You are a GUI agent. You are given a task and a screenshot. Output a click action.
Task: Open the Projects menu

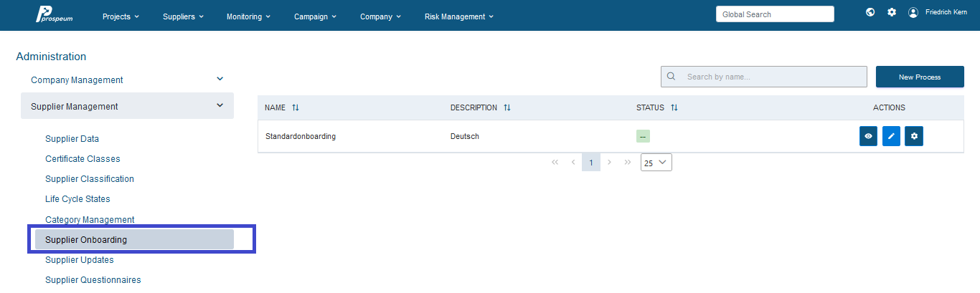point(121,16)
